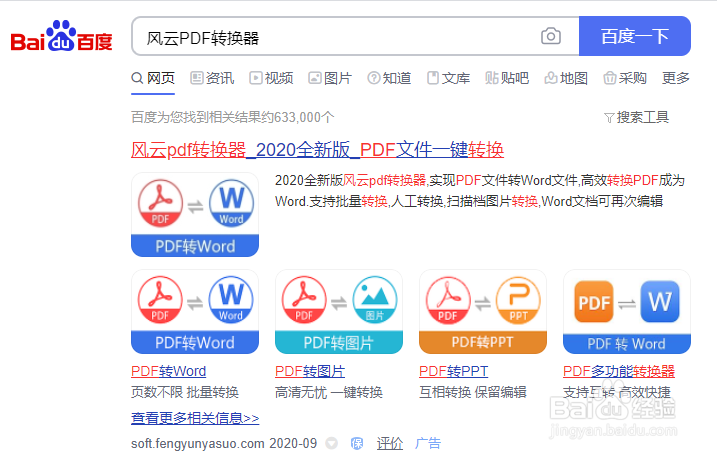Open the 采购 tab
717x455 pixels.
[625, 78]
